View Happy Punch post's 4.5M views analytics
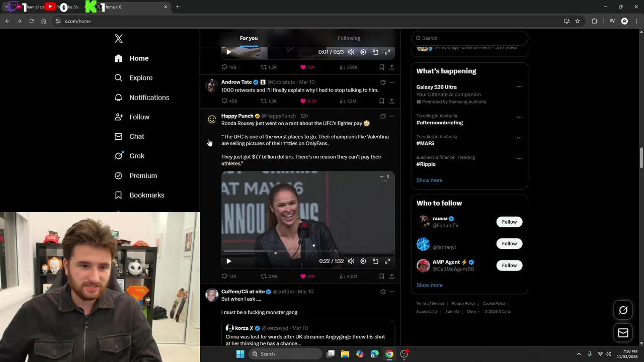Image resolution: width=644 pixels, height=362 pixels. coord(348,276)
